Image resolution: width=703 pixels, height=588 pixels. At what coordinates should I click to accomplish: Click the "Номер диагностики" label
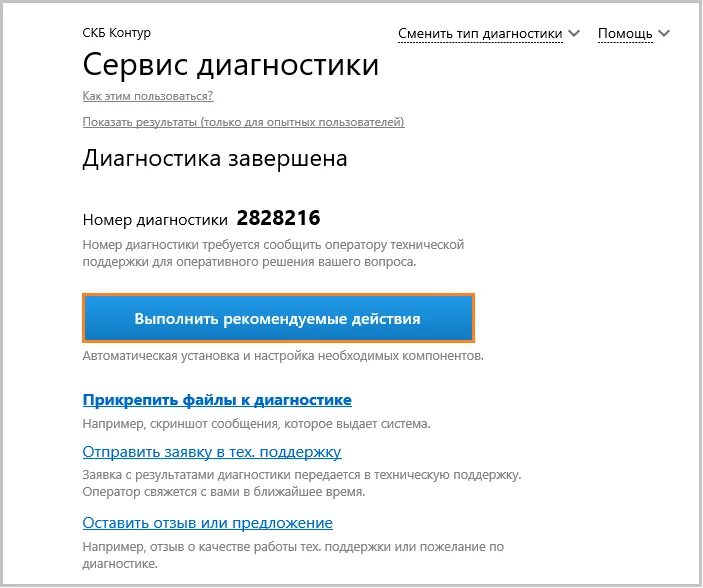pyautogui.click(x=155, y=220)
